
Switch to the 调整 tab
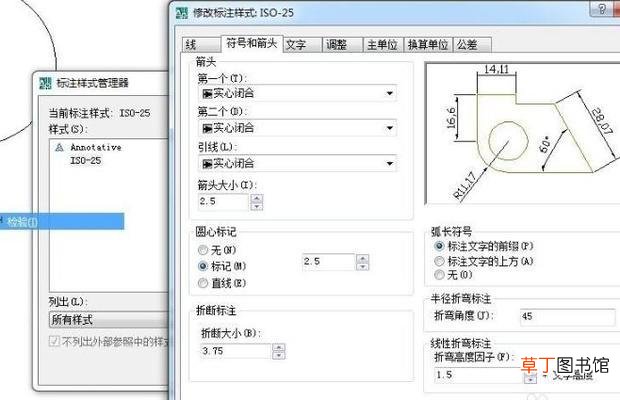pos(343,45)
